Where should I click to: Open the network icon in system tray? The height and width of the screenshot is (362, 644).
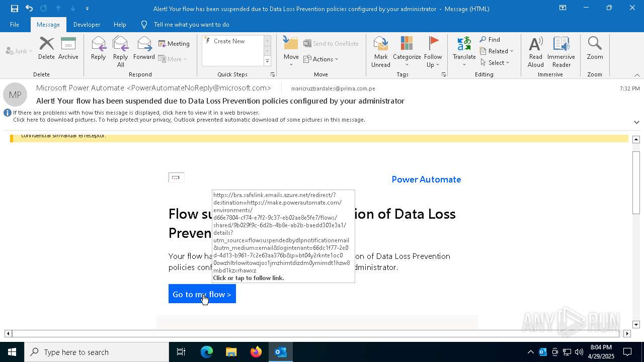[567, 352]
